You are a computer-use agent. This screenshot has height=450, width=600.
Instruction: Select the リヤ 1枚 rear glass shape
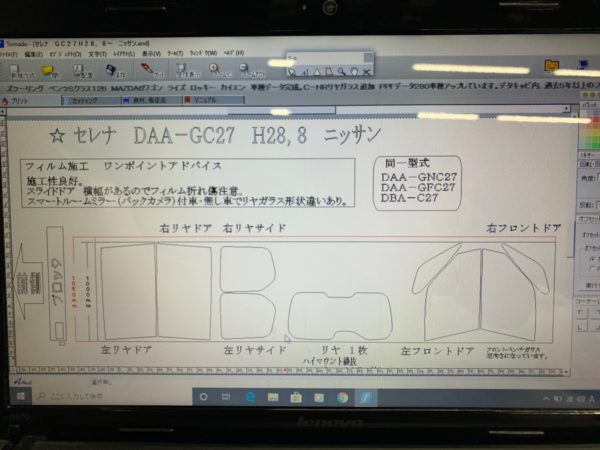[x=340, y=316]
